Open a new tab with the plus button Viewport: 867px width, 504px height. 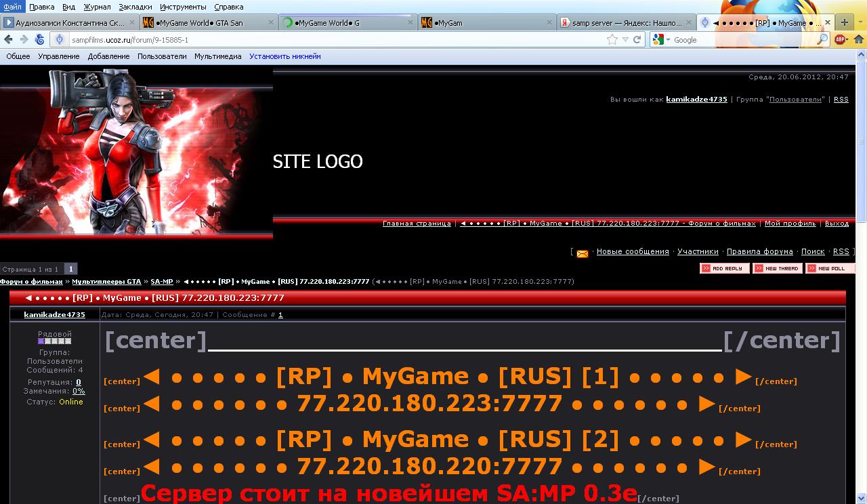[844, 22]
